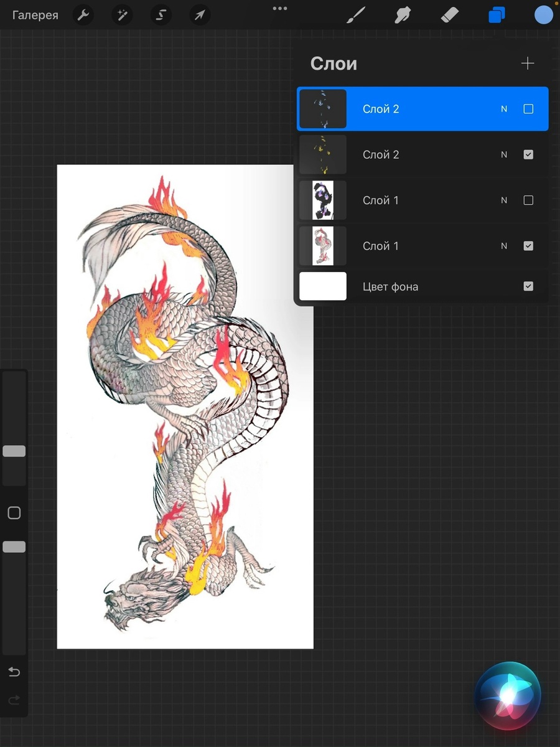560x747 pixels.
Task: Open the Adjustments magic wand menu
Action: coord(122,15)
